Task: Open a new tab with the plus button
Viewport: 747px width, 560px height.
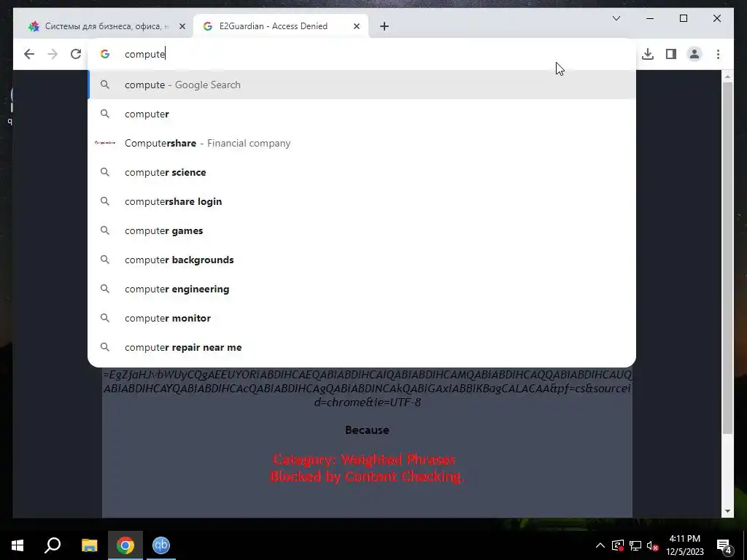Action: [x=384, y=26]
